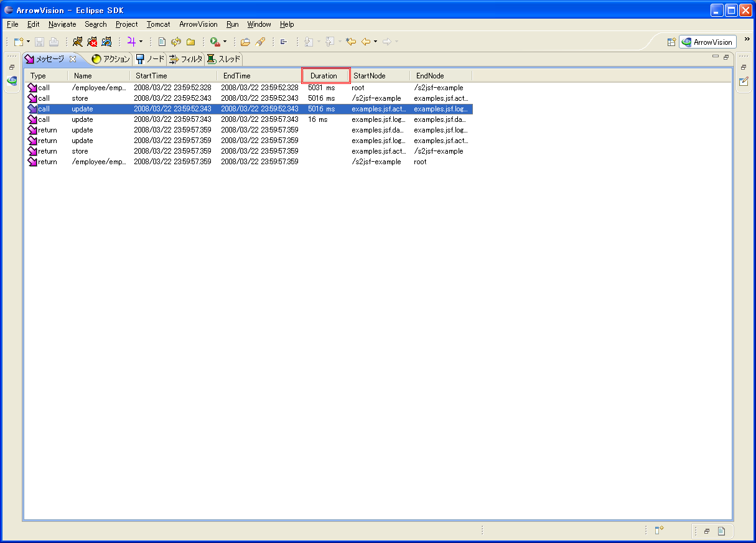
Task: Sort by the Type column header
Action: 45,75
